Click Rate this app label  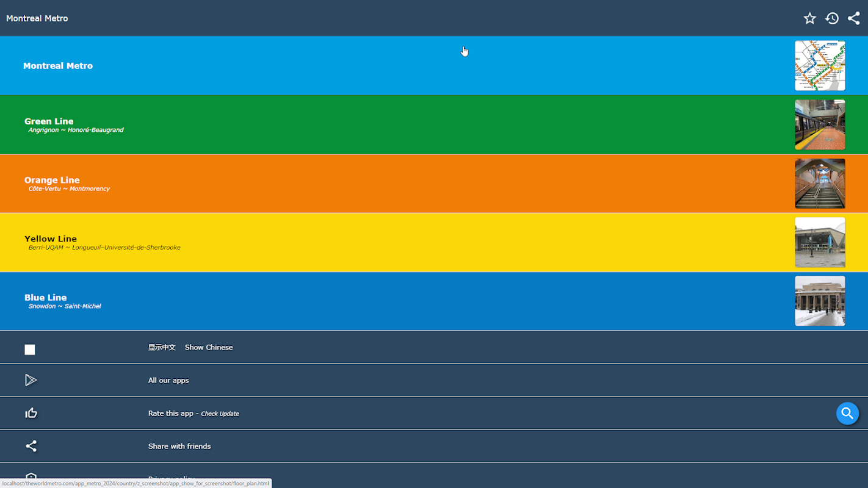tap(172, 413)
